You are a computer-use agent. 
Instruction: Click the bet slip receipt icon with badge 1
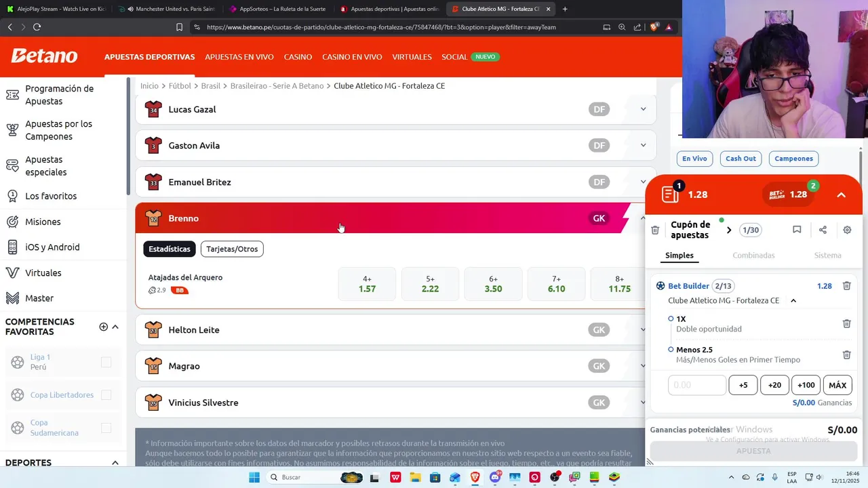671,193
